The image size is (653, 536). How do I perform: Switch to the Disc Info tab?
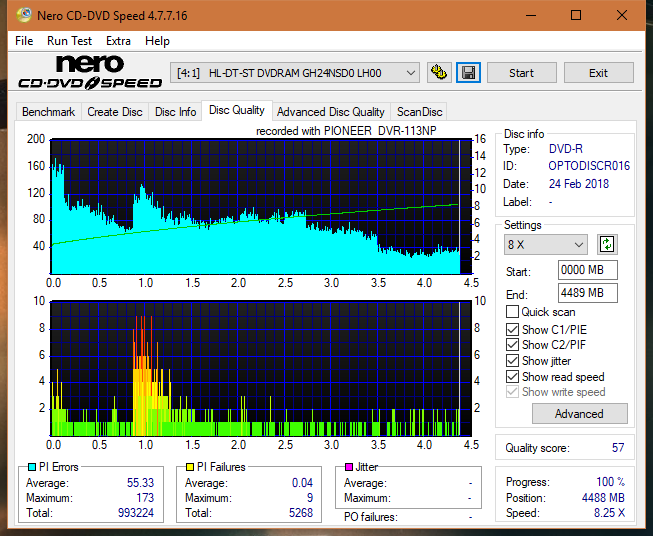click(175, 112)
